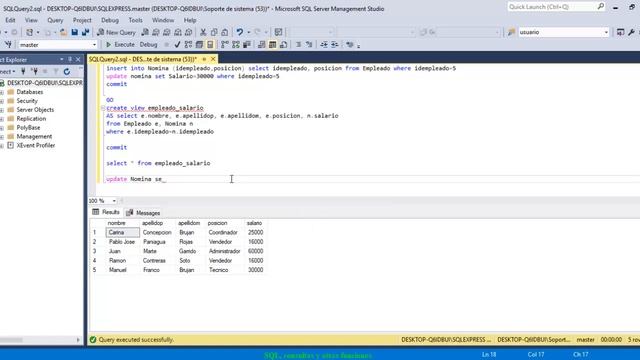Click the Copy icon
640x360 pixels.
pyautogui.click(x=214, y=32)
